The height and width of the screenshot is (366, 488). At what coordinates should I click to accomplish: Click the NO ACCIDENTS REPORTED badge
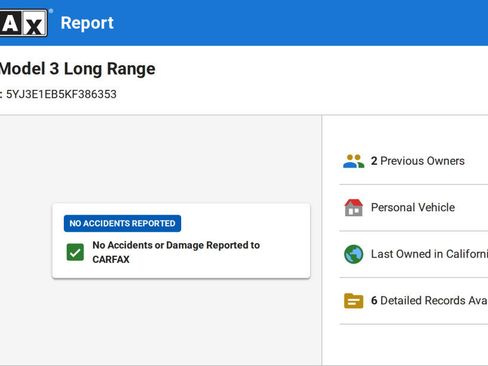(122, 223)
